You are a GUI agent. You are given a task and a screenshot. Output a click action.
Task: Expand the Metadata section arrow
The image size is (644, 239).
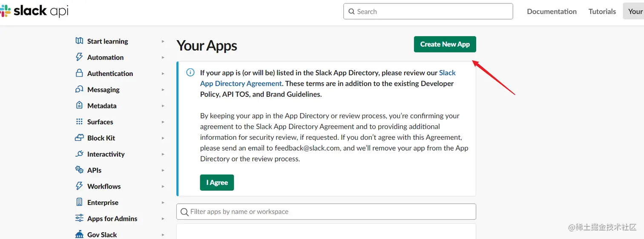point(163,106)
